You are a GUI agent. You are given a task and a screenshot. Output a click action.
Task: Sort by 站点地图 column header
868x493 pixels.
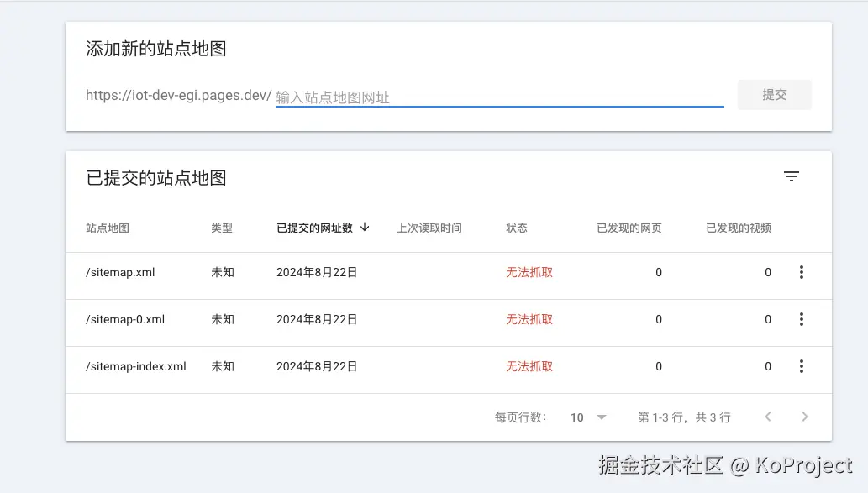[x=108, y=228]
